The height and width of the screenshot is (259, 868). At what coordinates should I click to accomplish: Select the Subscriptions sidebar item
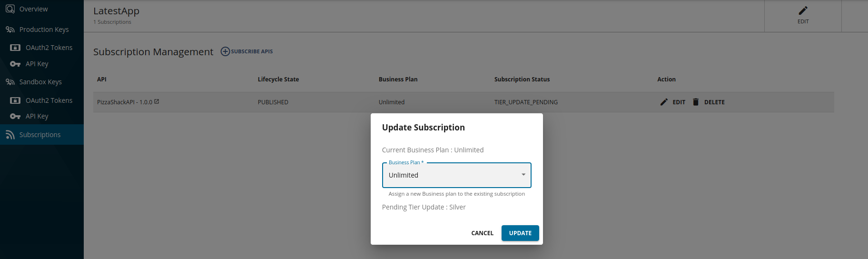[x=40, y=135]
